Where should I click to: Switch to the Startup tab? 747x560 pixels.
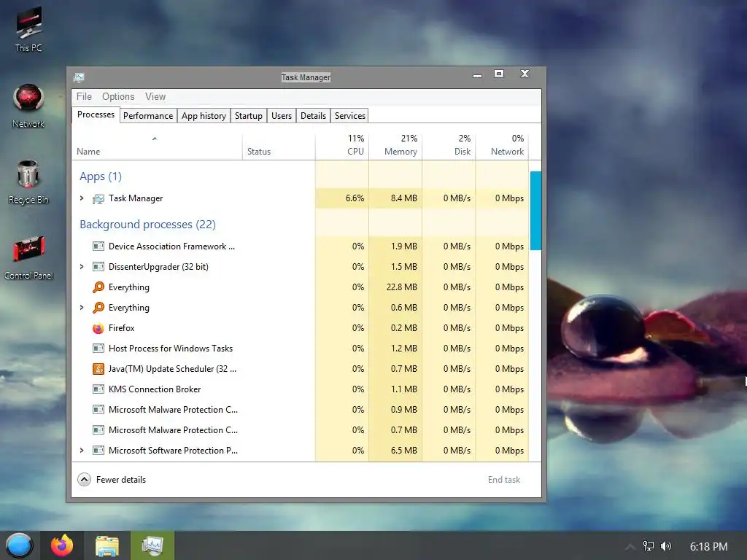pos(248,116)
